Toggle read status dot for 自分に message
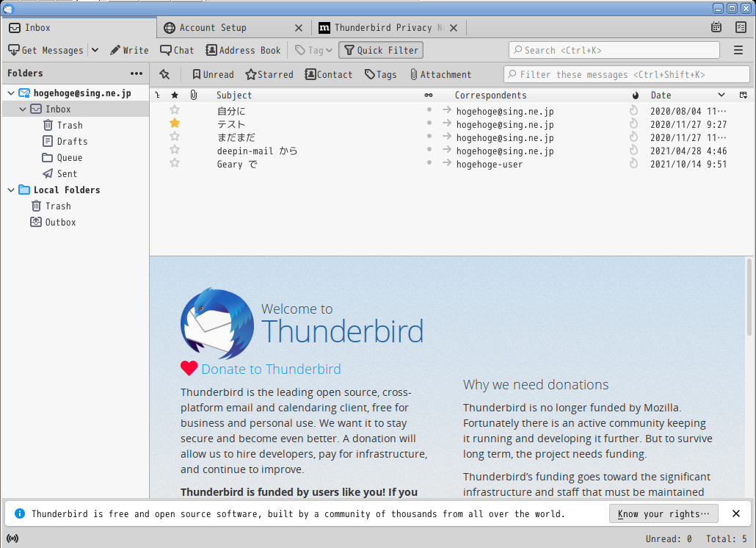Screen dimensions: 756x548 [x=429, y=110]
